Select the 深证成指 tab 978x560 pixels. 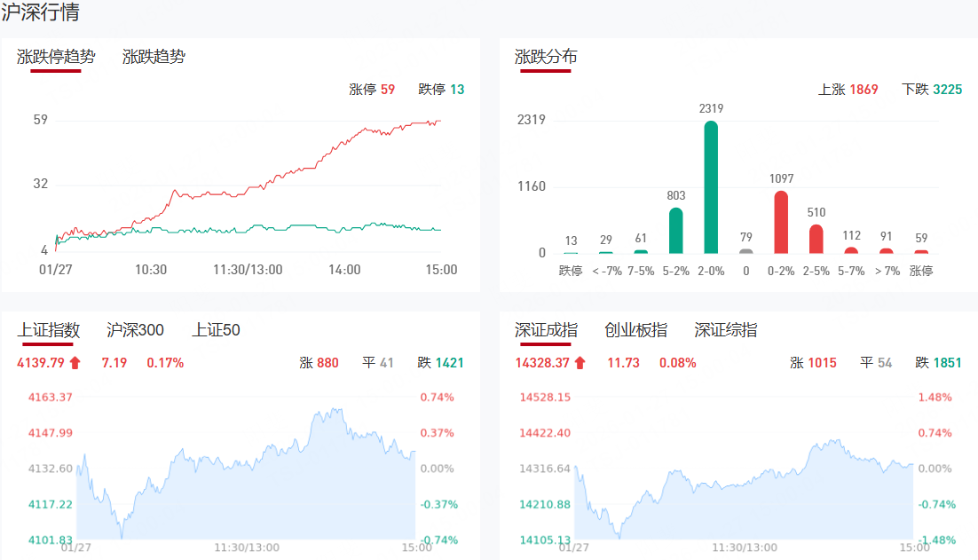point(546,330)
